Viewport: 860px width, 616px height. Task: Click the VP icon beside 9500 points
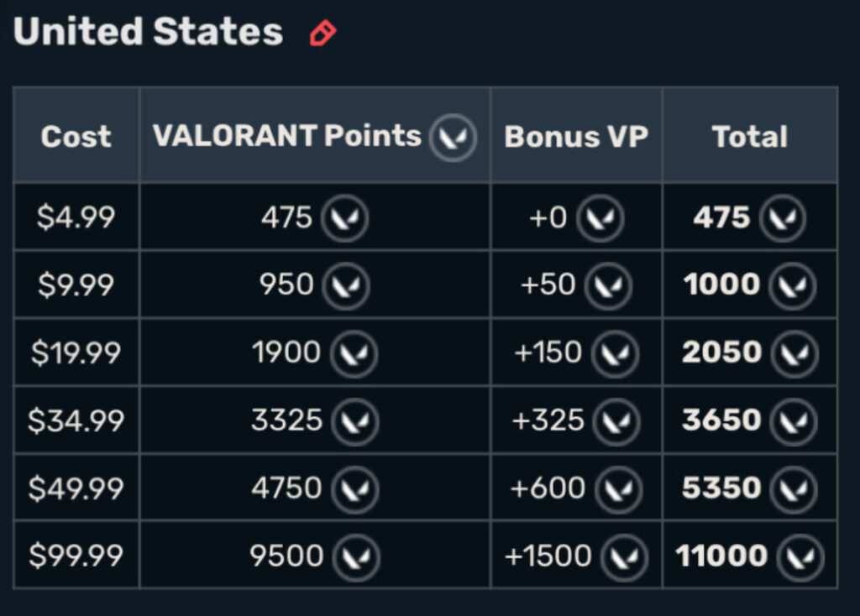point(356,556)
